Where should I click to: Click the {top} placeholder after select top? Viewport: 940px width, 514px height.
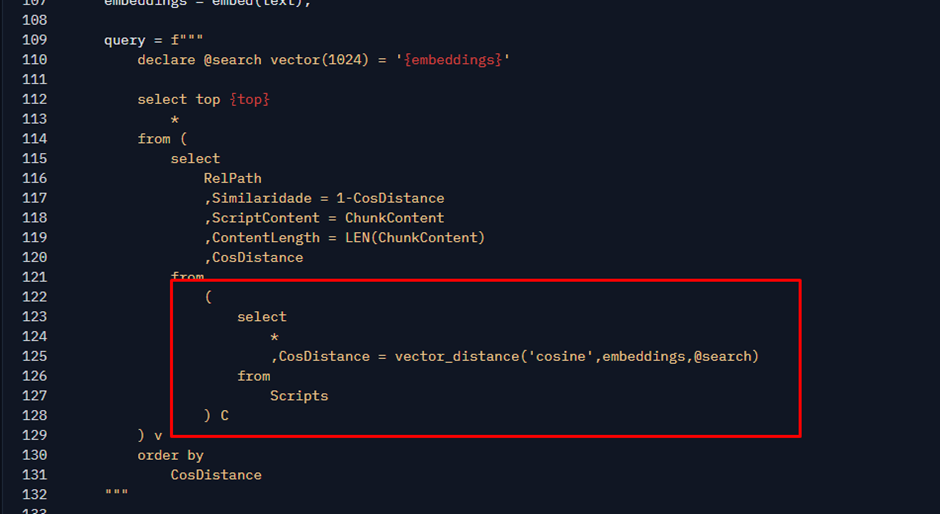(249, 99)
